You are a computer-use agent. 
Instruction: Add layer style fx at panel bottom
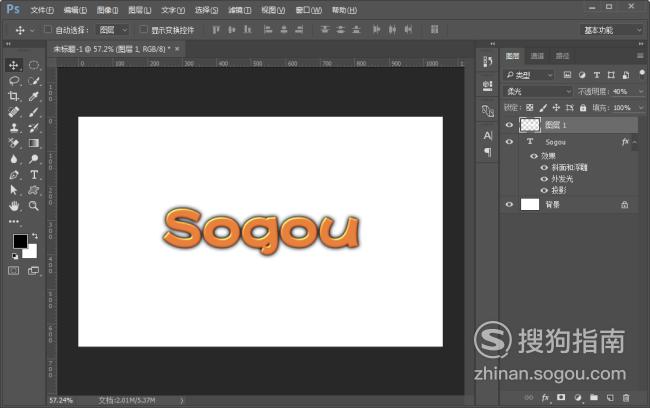tap(545, 398)
